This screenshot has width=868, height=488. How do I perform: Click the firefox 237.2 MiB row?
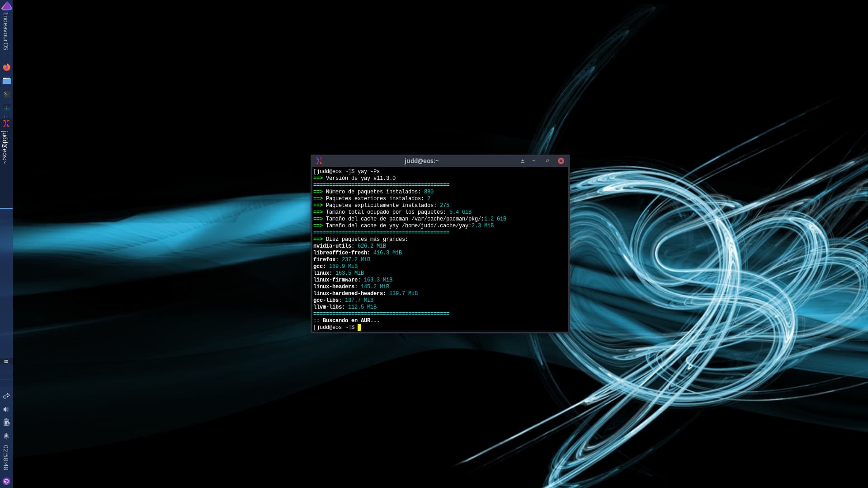pyautogui.click(x=342, y=260)
